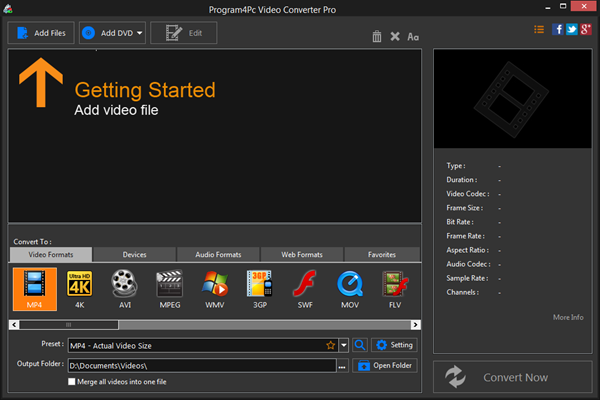Click the video preview pane

[513, 99]
